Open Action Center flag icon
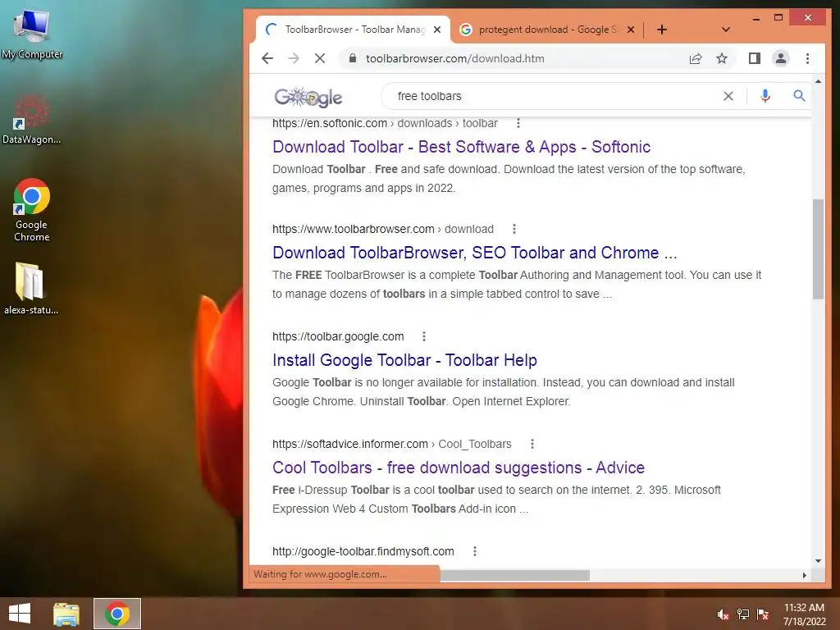Screen dimensions: 840x630 tap(763, 614)
